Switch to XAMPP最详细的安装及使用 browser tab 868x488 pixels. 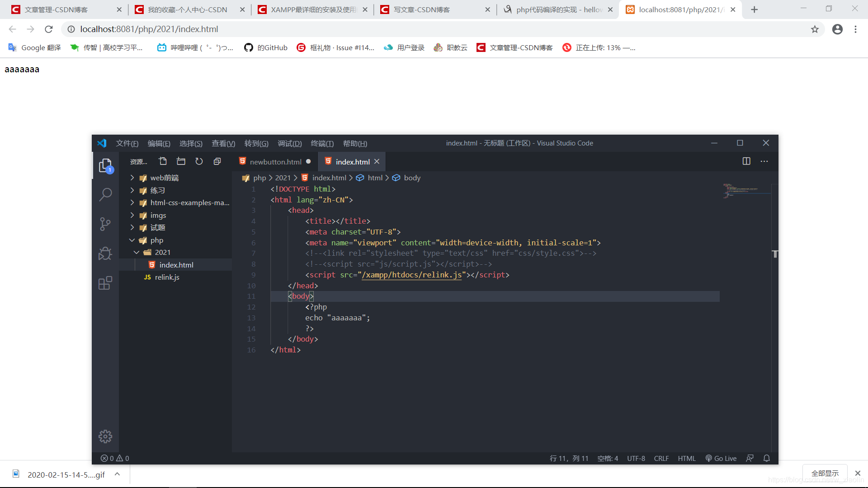tap(312, 9)
